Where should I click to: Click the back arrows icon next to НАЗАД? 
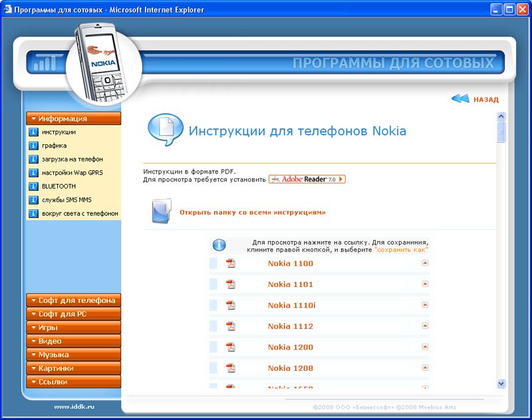[460, 99]
